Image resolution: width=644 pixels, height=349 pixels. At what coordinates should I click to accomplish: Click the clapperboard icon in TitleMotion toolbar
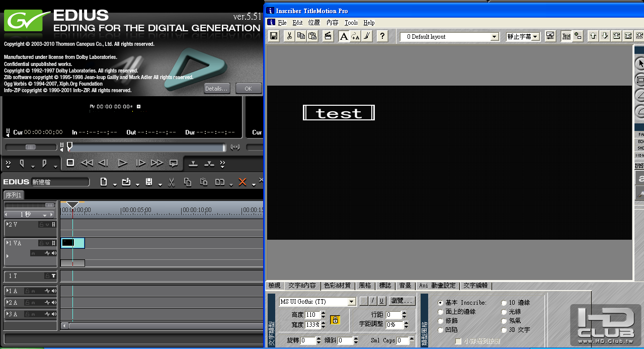coord(328,36)
